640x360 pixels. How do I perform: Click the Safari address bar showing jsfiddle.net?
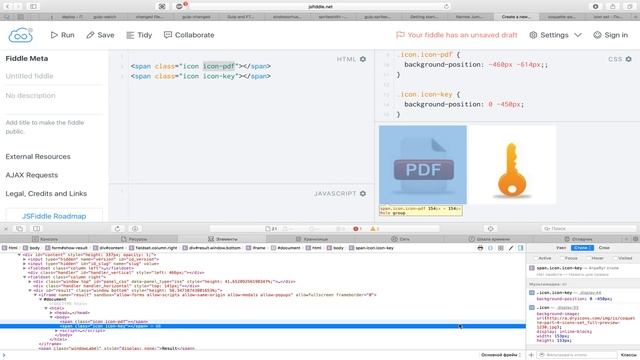pos(320,7)
